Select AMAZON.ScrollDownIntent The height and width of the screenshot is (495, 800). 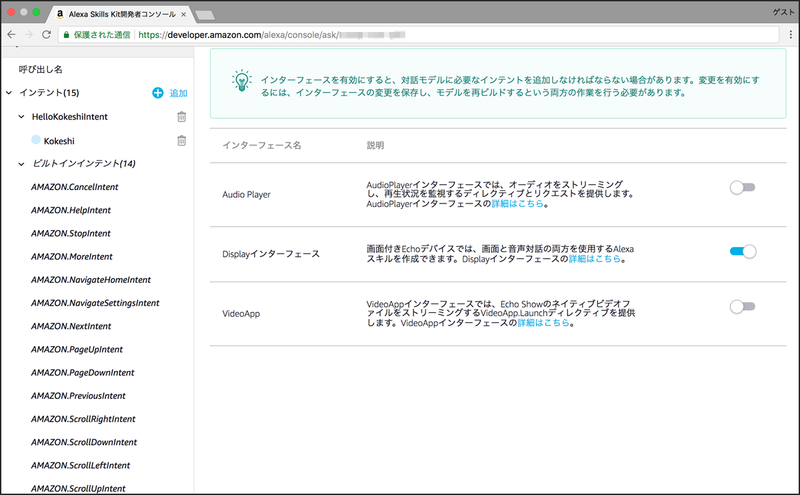coord(84,442)
